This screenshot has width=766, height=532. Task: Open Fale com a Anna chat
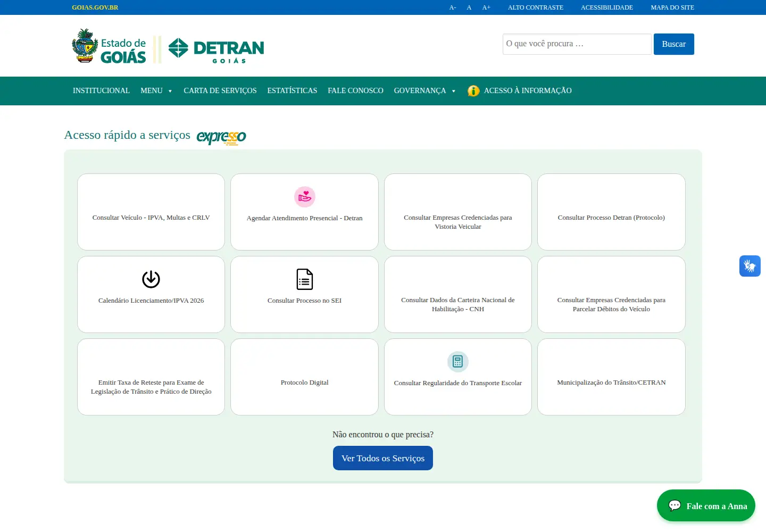click(x=706, y=505)
